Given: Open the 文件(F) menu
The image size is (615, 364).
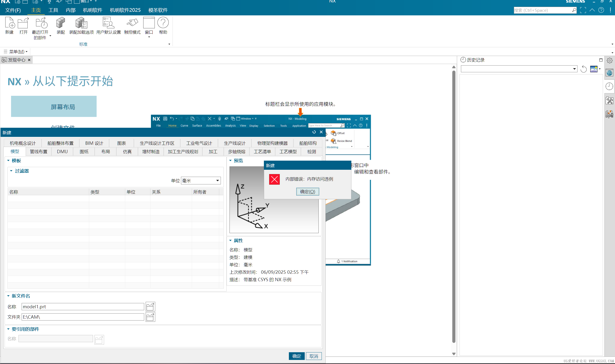Looking at the screenshot, I should [x=13, y=10].
